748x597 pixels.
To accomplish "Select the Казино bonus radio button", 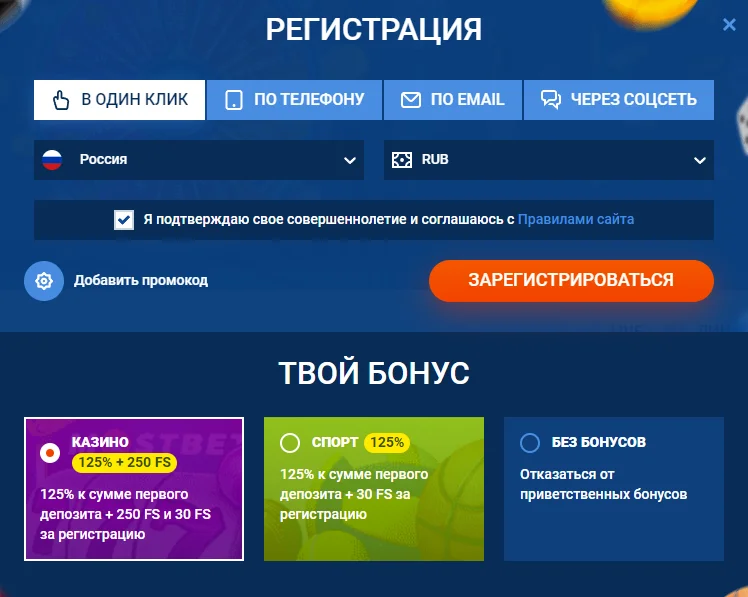I will [x=50, y=452].
